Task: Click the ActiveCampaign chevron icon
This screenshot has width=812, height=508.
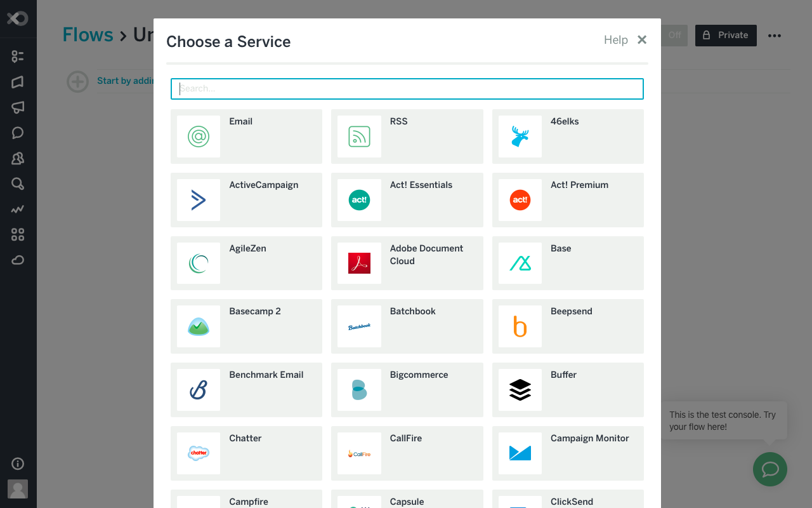Action: coord(199,200)
